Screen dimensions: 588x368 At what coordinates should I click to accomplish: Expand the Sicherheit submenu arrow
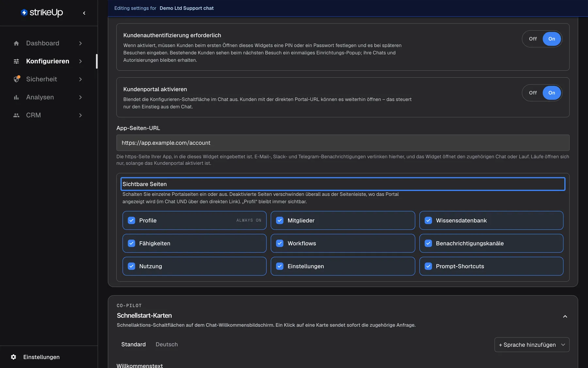tap(80, 79)
